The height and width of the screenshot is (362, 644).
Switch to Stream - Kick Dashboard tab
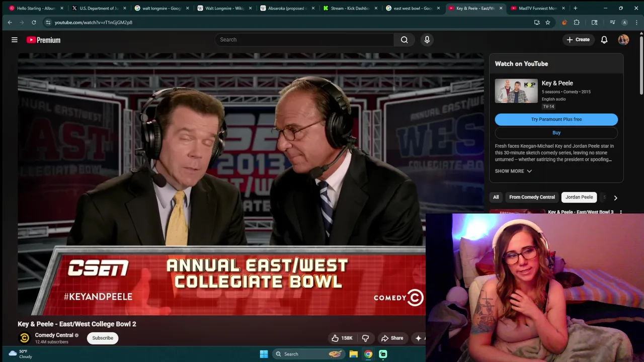tap(350, 8)
